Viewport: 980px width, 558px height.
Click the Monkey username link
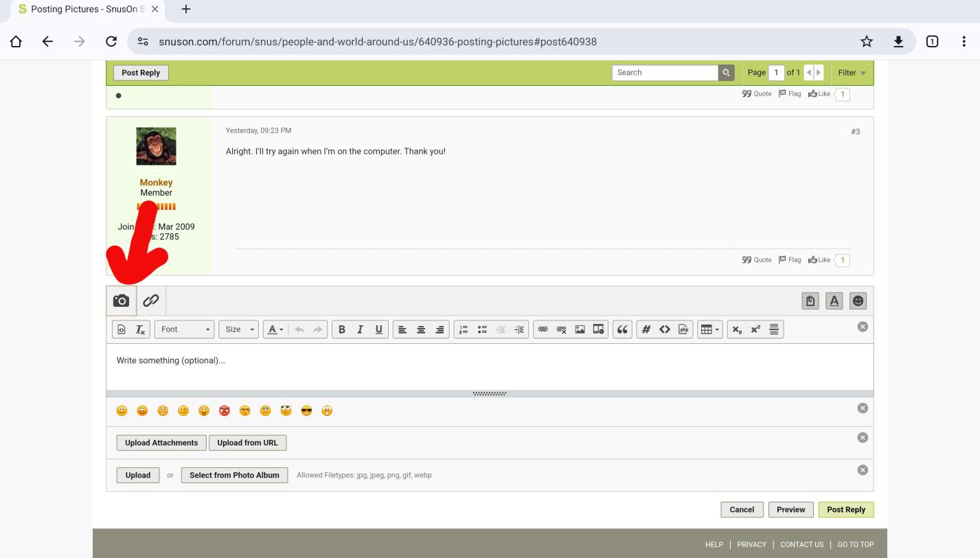tap(156, 183)
